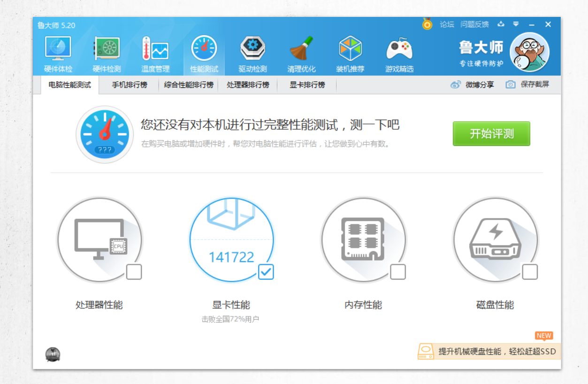Open 游戏精选 gamepad icon
This screenshot has height=384, width=588.
tap(399, 49)
